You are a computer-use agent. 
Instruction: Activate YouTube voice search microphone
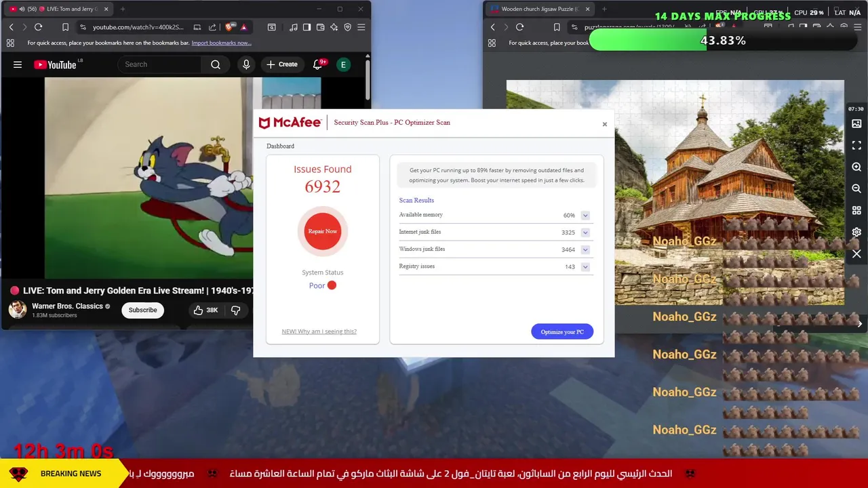click(x=246, y=64)
